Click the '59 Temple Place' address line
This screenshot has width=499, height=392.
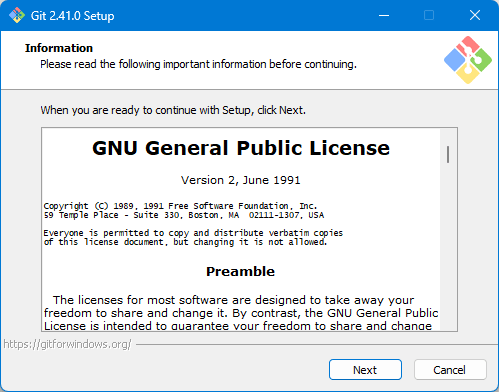click(184, 215)
